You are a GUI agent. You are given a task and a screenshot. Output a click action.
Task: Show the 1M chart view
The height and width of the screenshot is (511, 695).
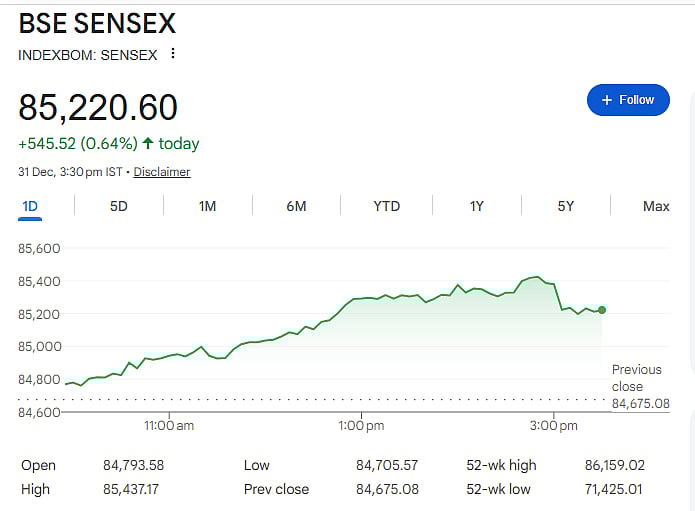207,206
